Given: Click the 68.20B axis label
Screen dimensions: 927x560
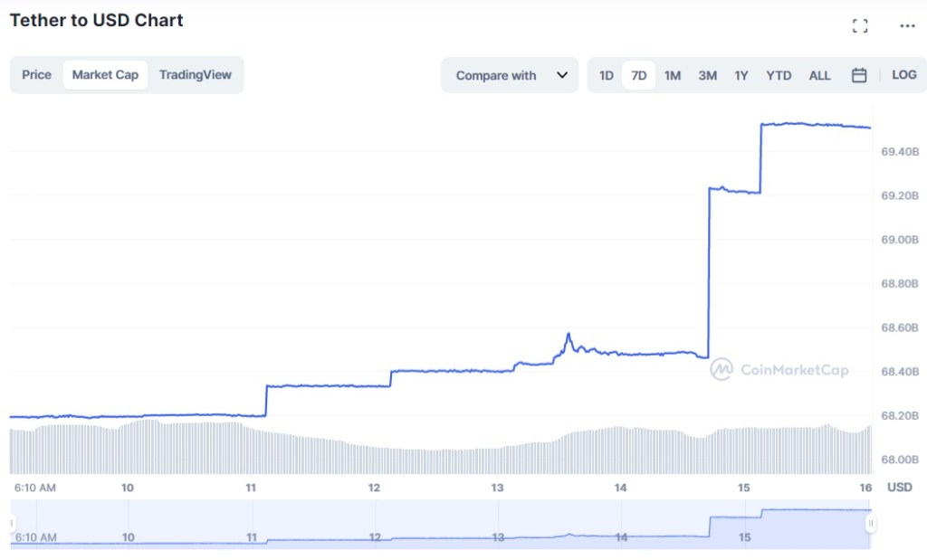Looking at the screenshot, I should pos(900,416).
